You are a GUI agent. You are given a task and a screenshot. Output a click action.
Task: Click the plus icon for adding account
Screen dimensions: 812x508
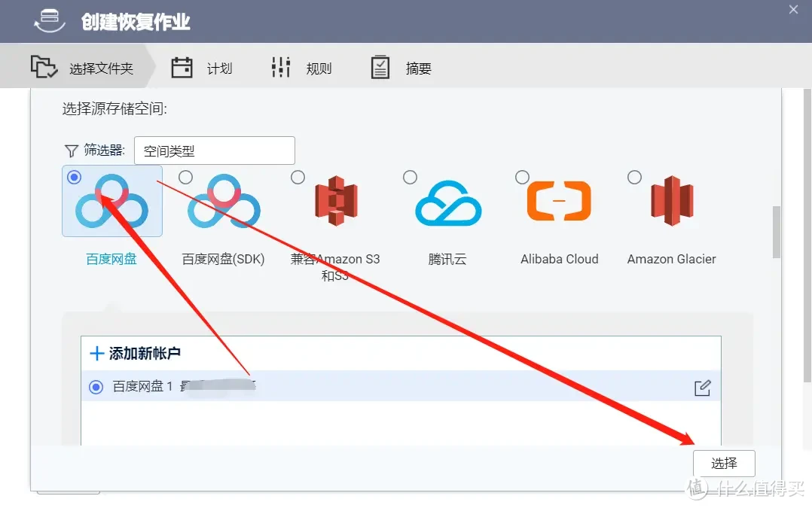[x=97, y=353]
